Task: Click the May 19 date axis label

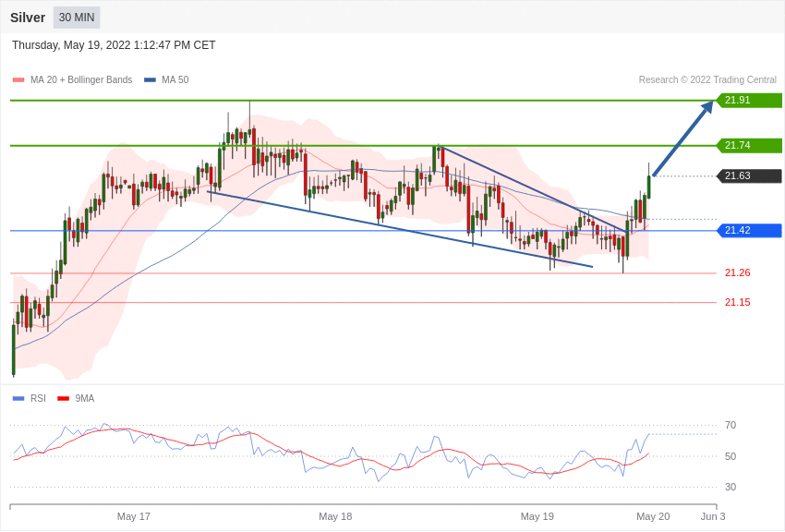Action: coord(537,516)
